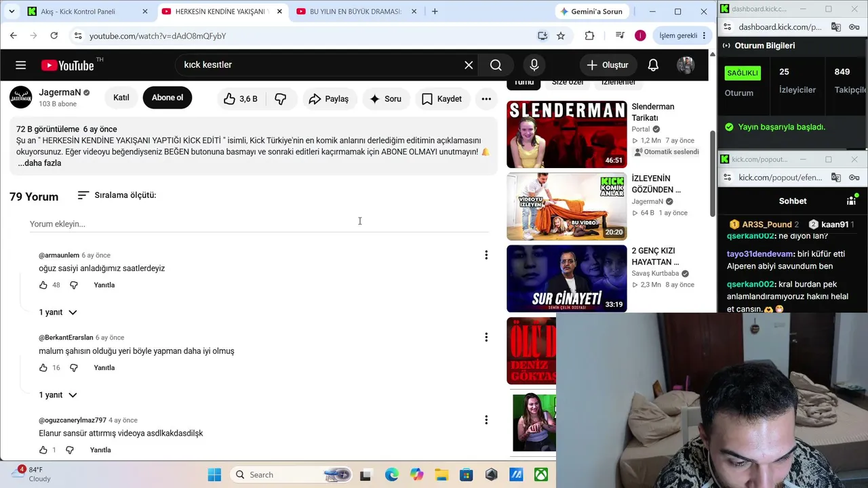Open Chrome tab search dropdown arrow
Viewport: 868px width, 488px height.
coord(12,12)
